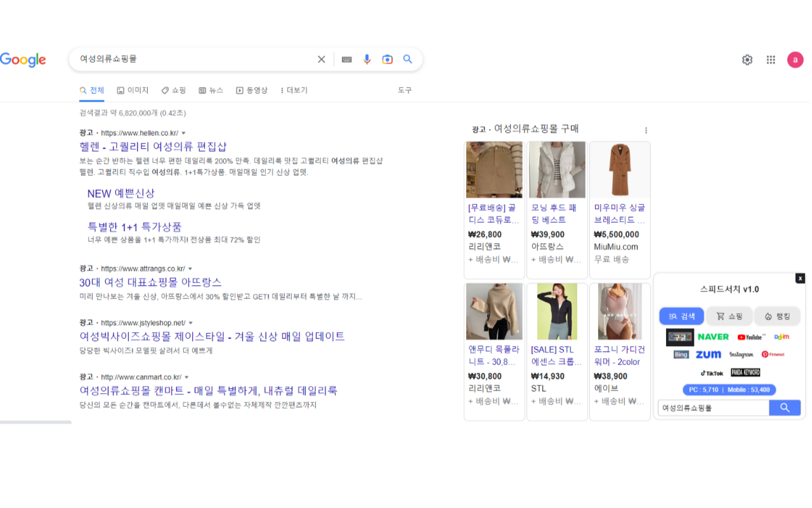This screenshot has height=508, width=812.
Task: Open Instagram from the 스피드서치 panel
Action: [742, 354]
